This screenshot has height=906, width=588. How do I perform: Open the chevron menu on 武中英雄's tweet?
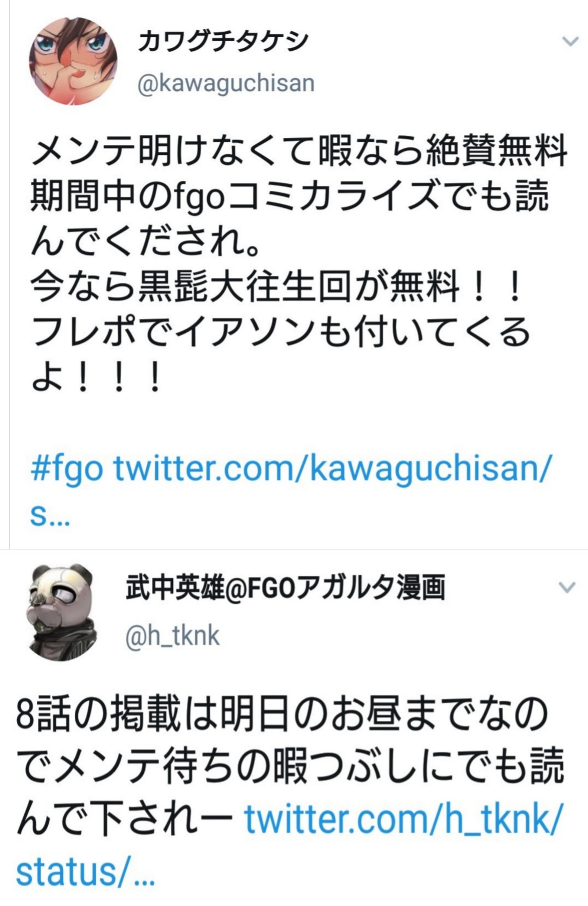567,588
